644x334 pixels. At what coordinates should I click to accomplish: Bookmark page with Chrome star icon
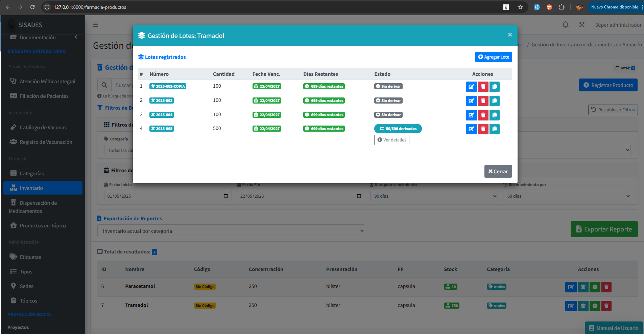(520, 7)
